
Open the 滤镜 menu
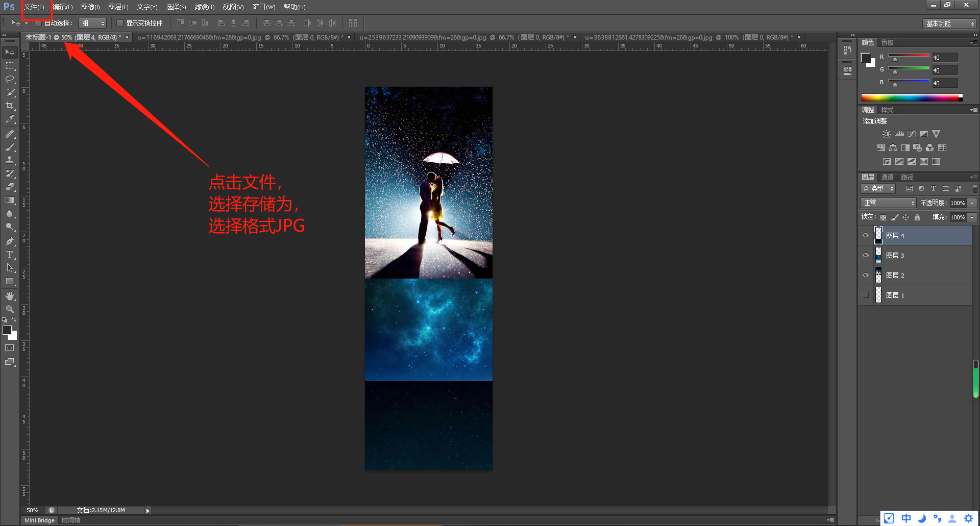click(204, 7)
